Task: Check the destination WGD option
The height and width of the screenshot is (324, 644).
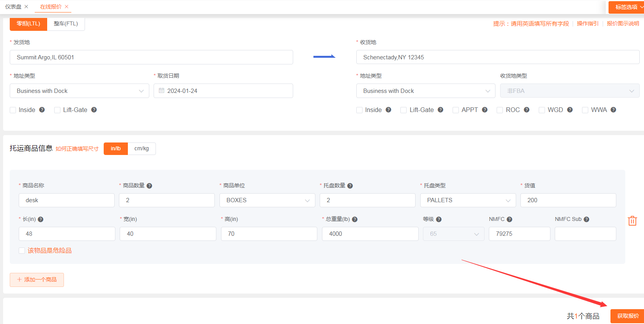Action: 541,110
